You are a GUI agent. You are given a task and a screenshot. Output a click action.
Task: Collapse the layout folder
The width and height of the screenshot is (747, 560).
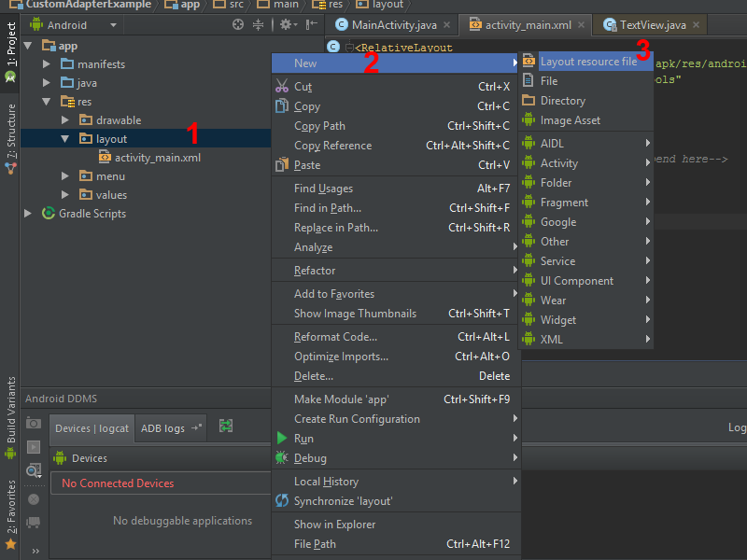click(65, 138)
